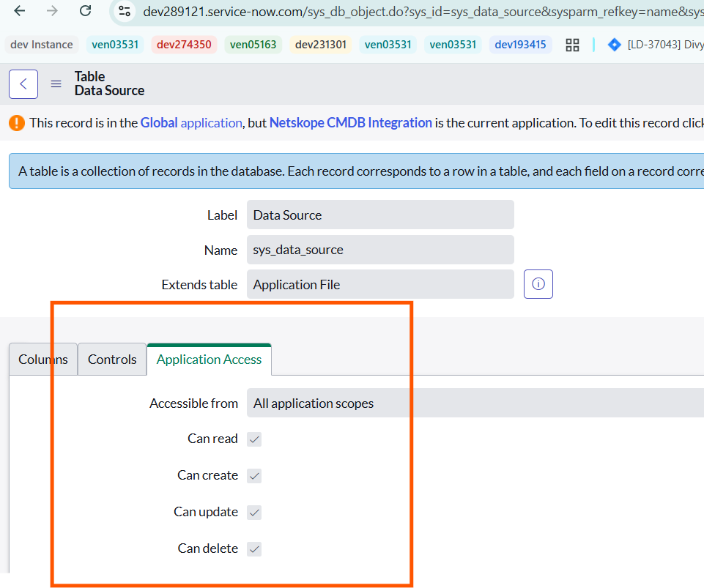Image resolution: width=704 pixels, height=588 pixels.
Task: Preview the Extends table record info icon
Action: pyautogui.click(x=538, y=284)
